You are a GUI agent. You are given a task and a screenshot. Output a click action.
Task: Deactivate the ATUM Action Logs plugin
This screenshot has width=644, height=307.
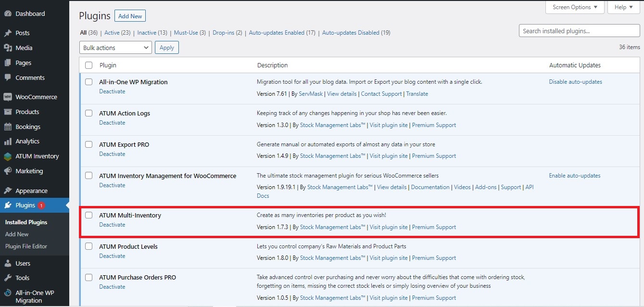click(112, 123)
